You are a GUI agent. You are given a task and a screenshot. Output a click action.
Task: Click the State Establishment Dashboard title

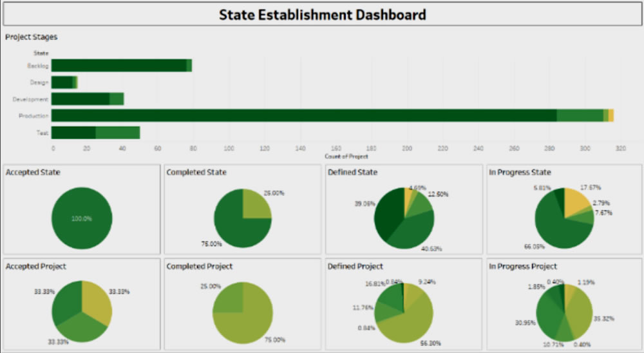tap(322, 14)
